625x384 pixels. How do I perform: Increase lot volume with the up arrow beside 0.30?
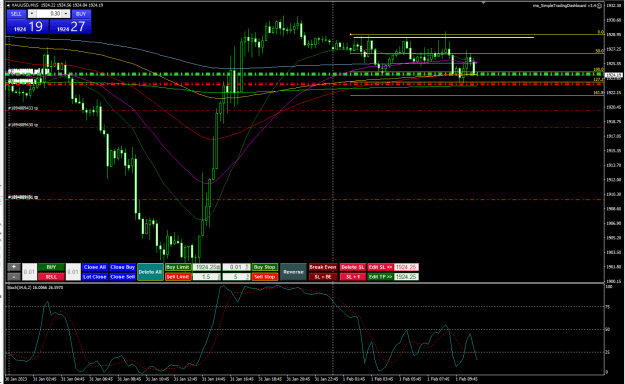66,14
